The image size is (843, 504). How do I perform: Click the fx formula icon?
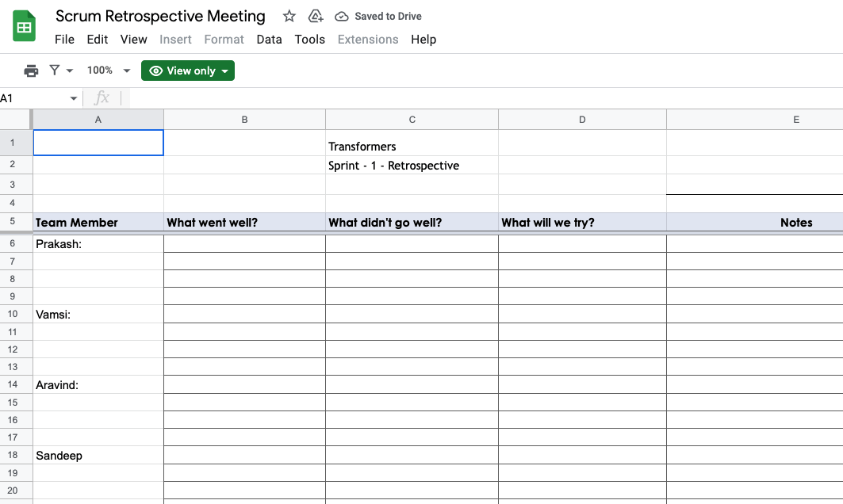[102, 98]
